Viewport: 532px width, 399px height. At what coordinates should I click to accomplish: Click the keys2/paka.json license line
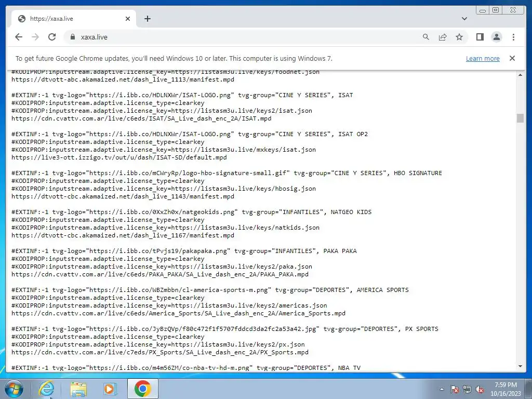coord(162,267)
